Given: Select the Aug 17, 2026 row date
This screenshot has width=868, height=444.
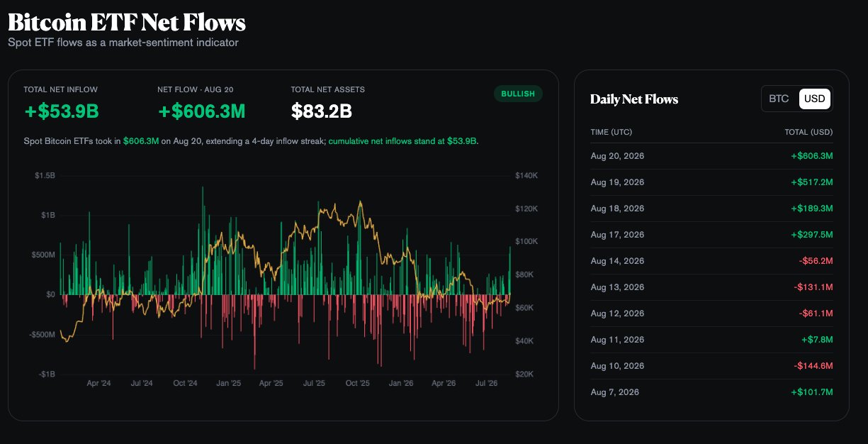Looking at the screenshot, I should coord(617,235).
